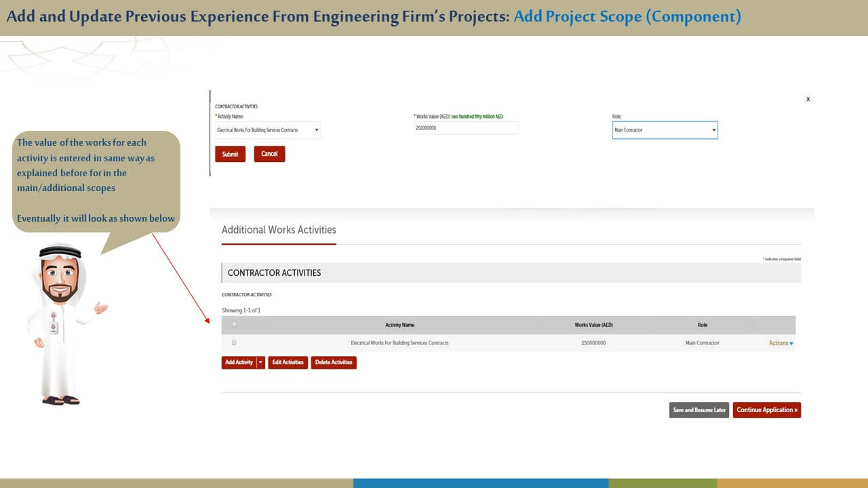This screenshot has height=488, width=868.
Task: Check the Electrical Works row checkbox
Action: 234,343
